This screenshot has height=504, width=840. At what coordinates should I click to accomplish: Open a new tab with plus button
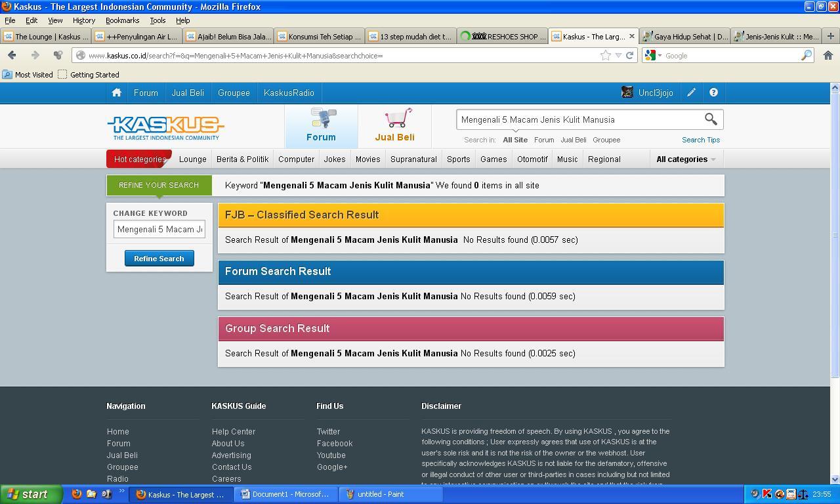point(830,36)
